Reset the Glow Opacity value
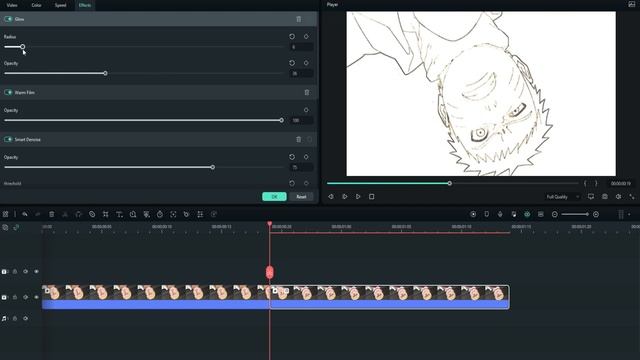 coord(292,63)
